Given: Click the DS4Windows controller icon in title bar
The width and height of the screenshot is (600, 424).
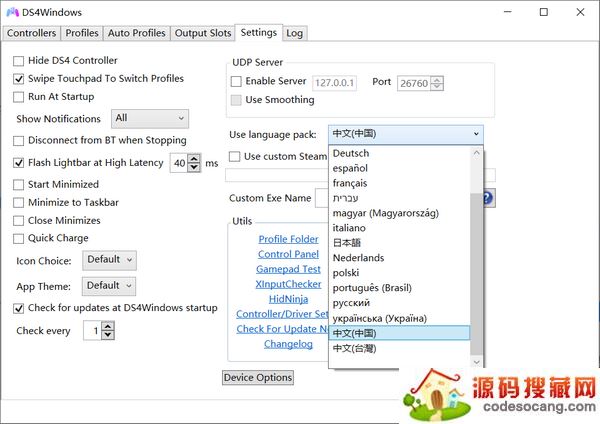Looking at the screenshot, I should coord(12,12).
